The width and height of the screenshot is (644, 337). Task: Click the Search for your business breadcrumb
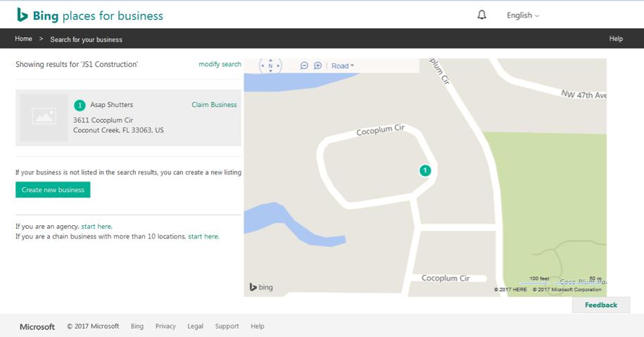pos(87,39)
